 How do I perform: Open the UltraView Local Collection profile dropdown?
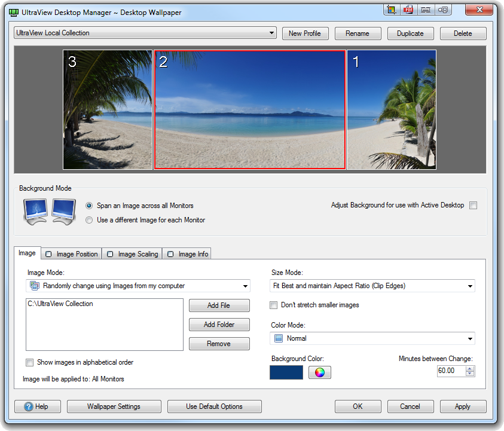click(x=145, y=33)
